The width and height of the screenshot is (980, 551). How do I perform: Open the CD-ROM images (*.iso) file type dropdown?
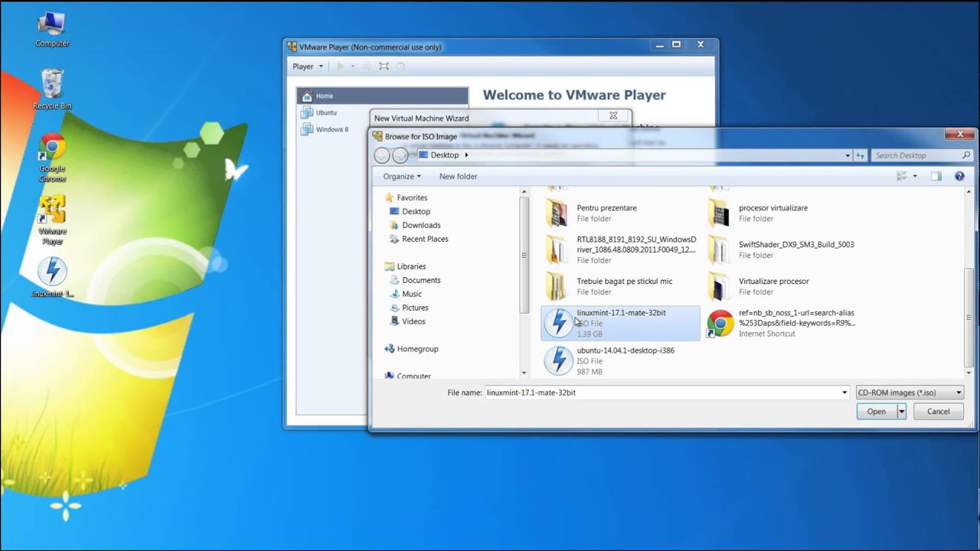(910, 393)
